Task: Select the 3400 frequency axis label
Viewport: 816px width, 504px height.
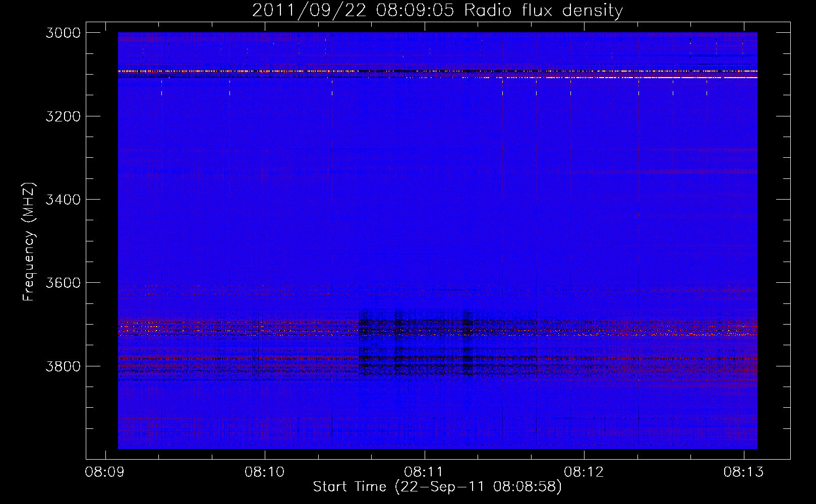Action: 63,200
